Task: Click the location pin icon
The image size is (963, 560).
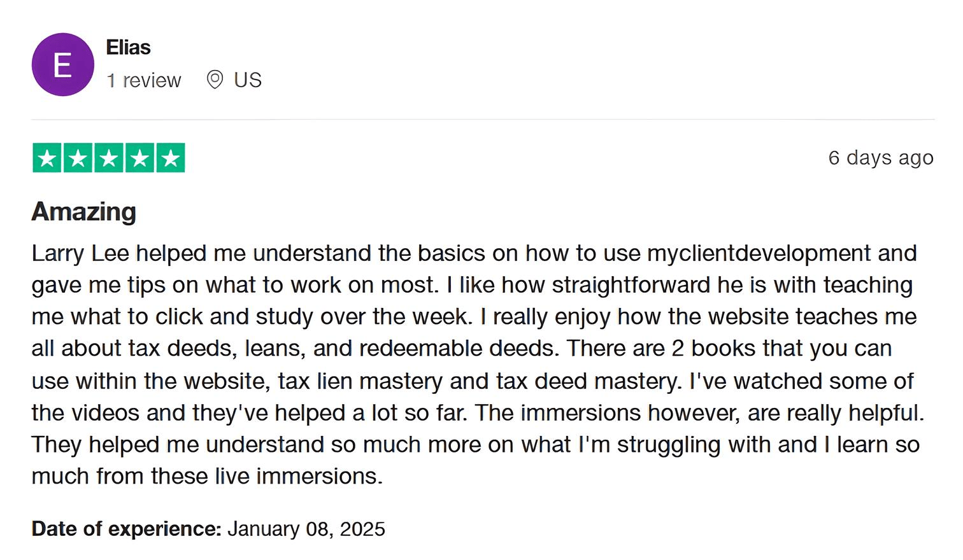Action: [215, 80]
